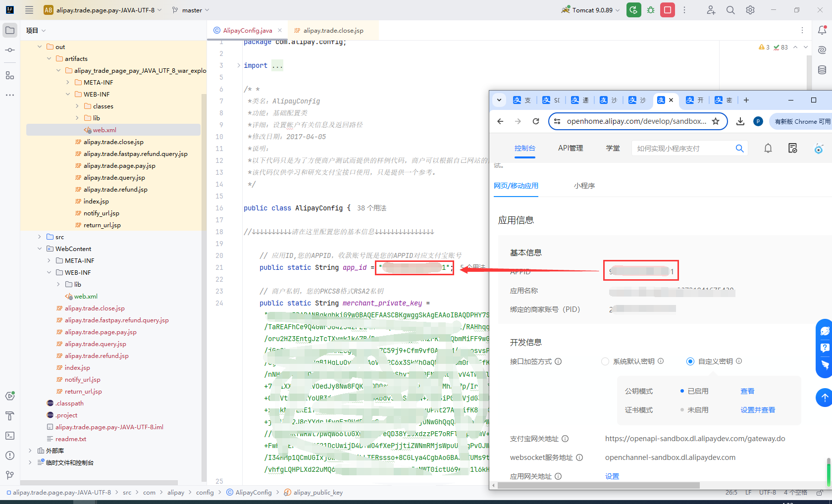Image resolution: width=832 pixels, height=504 pixels.
Task: Stop the running Tomcat server
Action: click(x=668, y=10)
